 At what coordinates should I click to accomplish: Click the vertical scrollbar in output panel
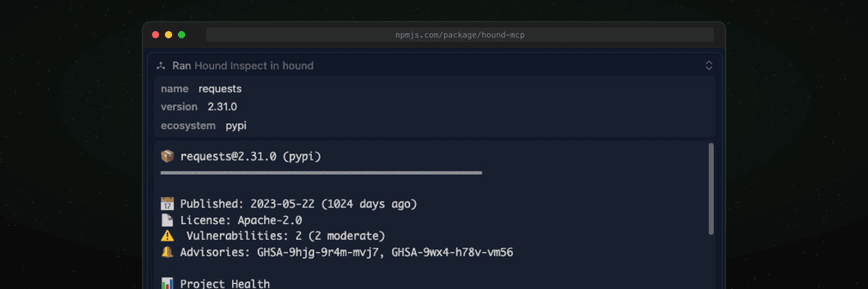pyautogui.click(x=711, y=188)
